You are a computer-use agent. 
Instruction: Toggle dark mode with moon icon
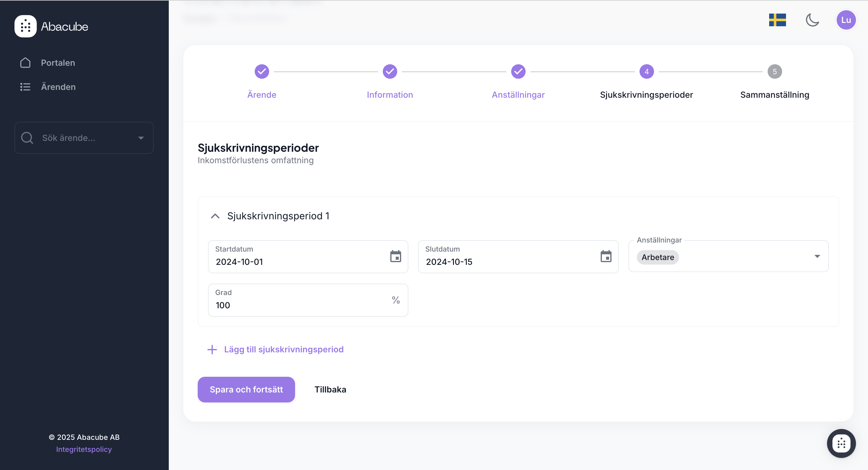pos(812,20)
